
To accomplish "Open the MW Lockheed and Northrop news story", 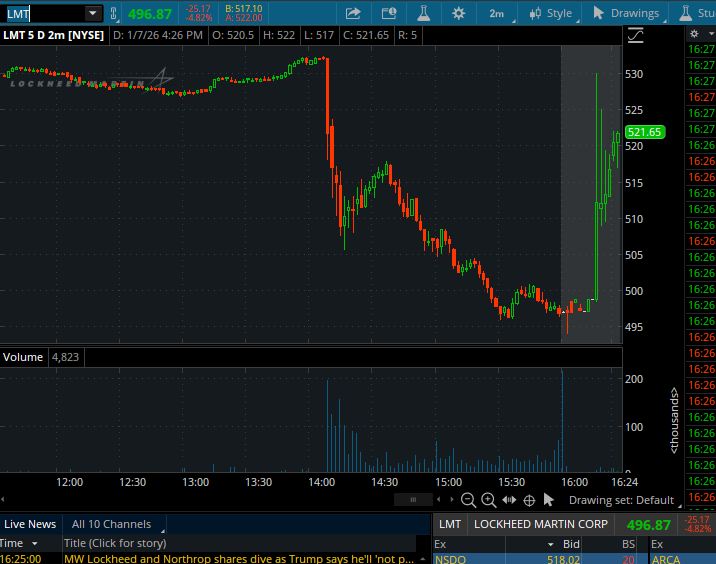I will coord(239,559).
